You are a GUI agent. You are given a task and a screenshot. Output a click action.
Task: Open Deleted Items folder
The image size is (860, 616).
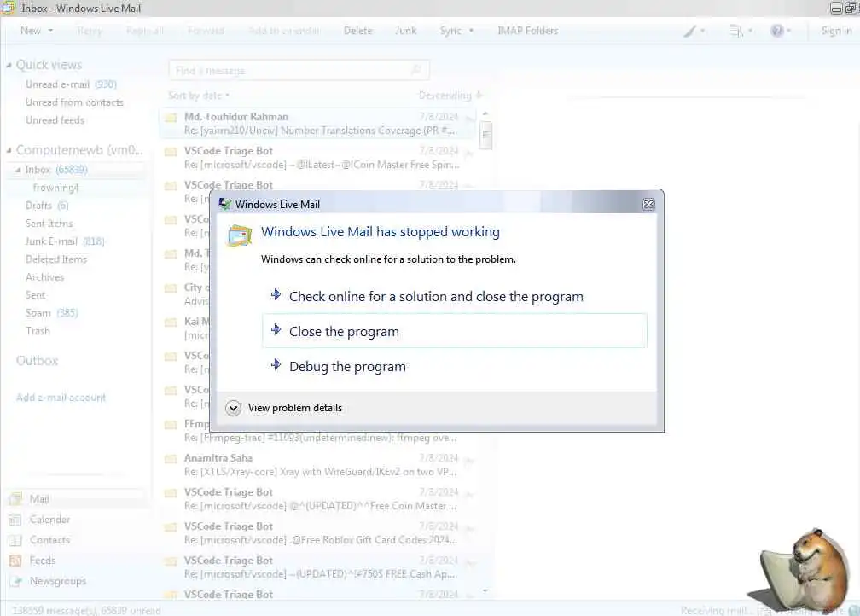point(56,259)
